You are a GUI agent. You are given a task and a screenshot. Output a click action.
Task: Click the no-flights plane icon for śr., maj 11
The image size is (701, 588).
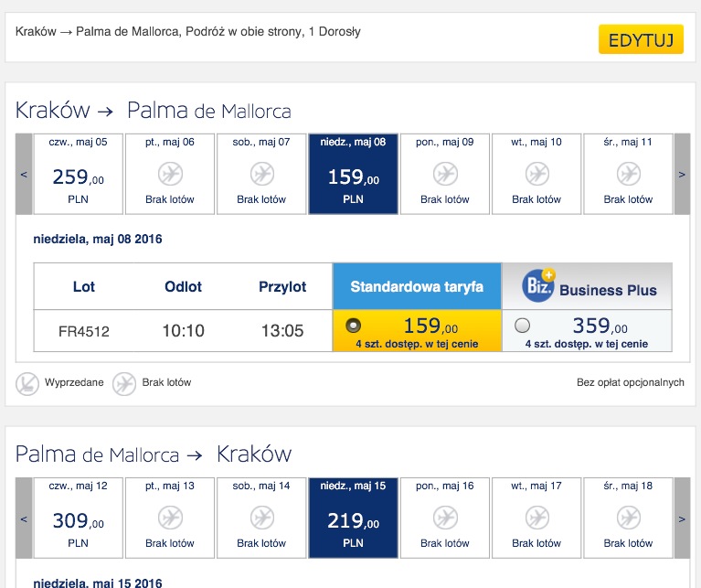tap(628, 174)
